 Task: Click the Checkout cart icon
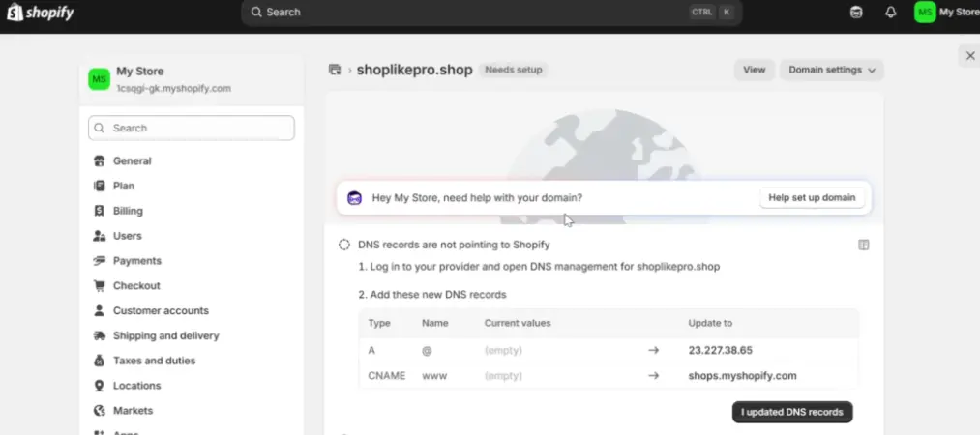(x=99, y=286)
